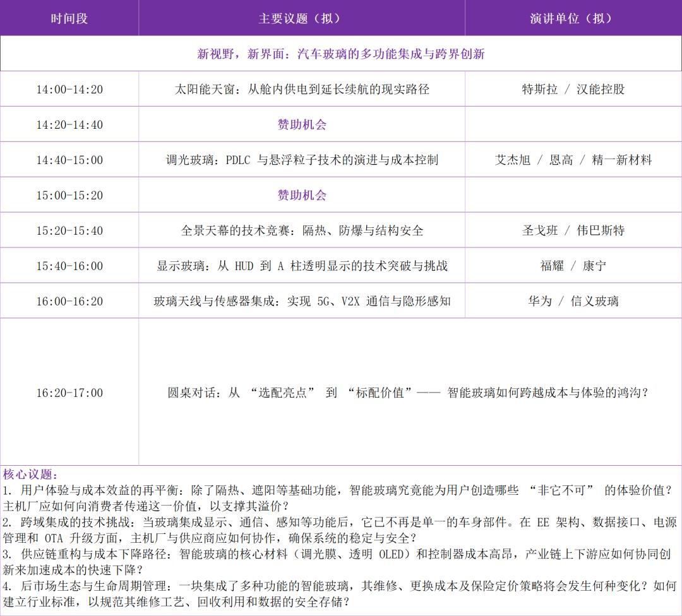Click the 15:20-15:40 time cell
This screenshot has height=616, width=682.
(69, 230)
